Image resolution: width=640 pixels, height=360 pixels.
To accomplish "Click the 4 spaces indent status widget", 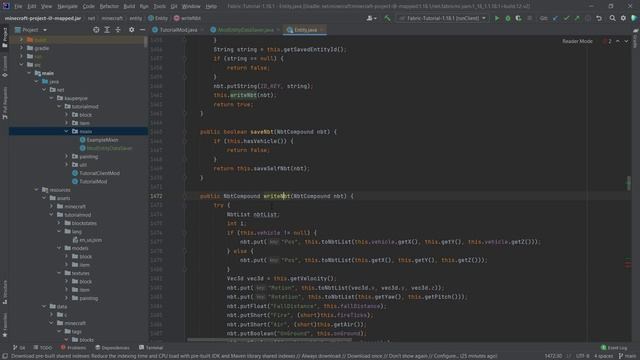I will click(x=603, y=356).
